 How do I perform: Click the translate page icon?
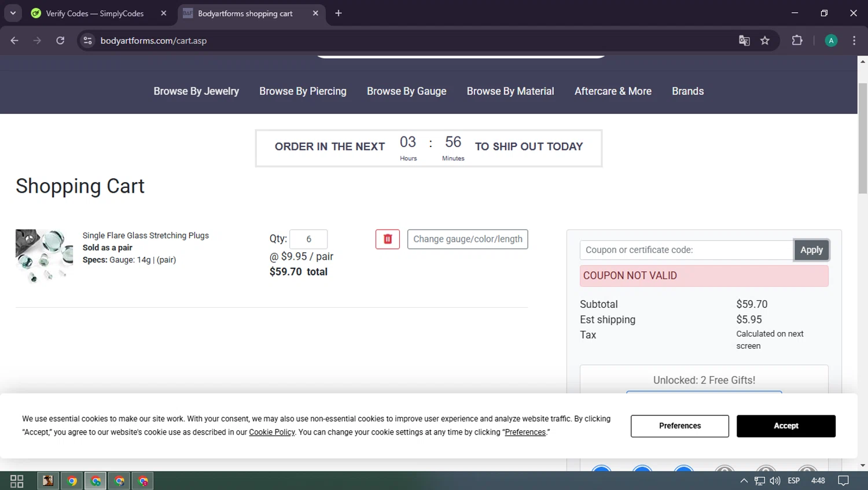(744, 40)
